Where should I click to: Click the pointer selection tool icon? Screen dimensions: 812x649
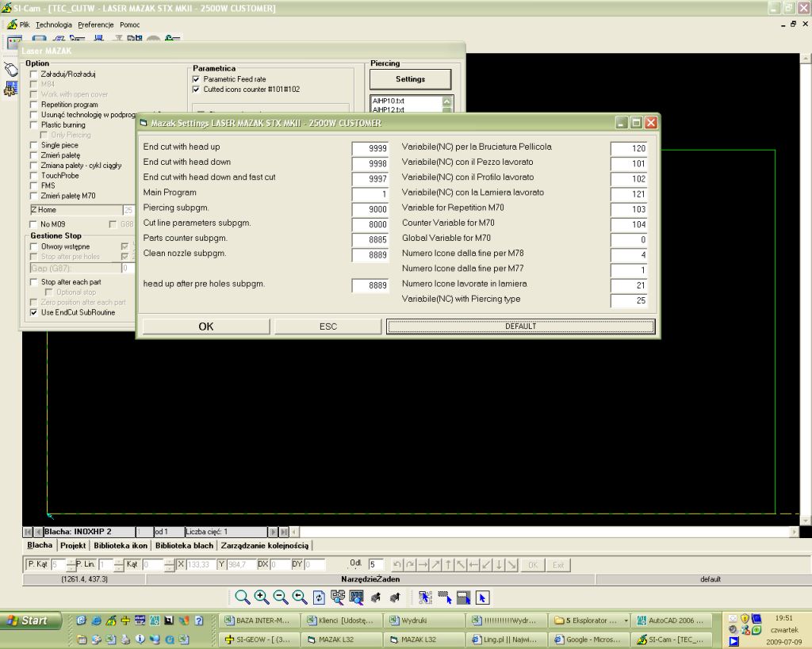pos(482,597)
